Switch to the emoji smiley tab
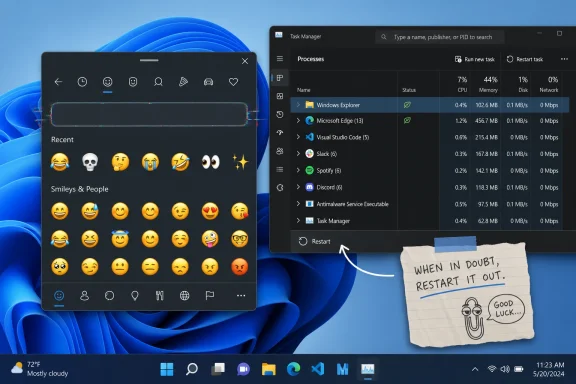Screen dimensions: 576x384 107,82
